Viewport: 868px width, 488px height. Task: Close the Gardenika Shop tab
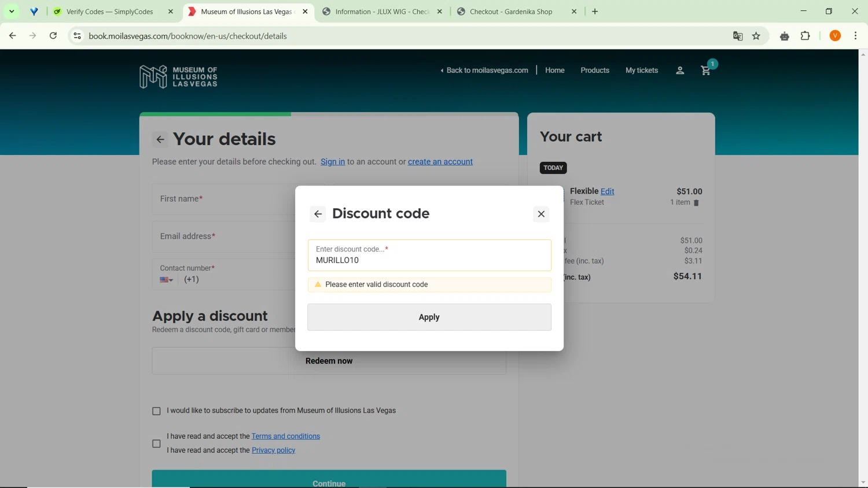tap(574, 12)
